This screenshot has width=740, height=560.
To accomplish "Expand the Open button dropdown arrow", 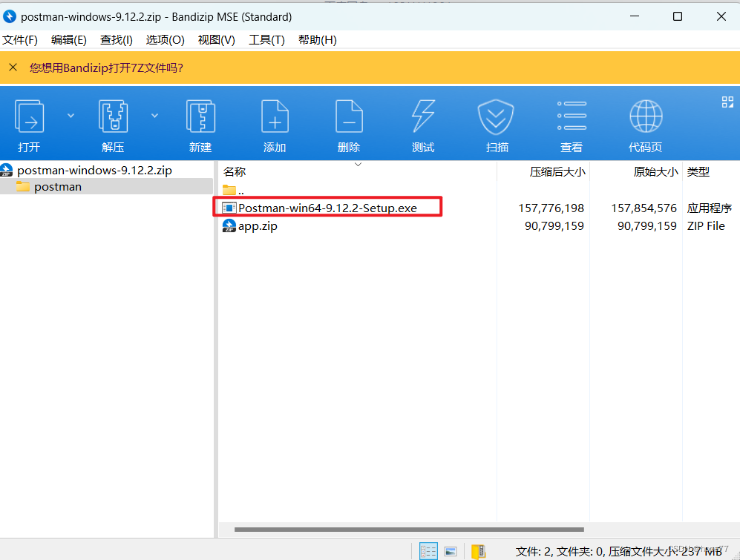I will coord(71,116).
